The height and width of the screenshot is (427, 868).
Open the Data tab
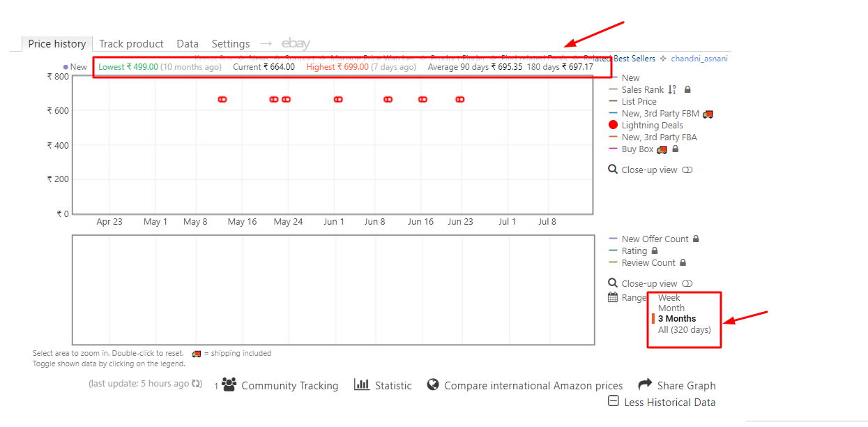click(x=188, y=43)
